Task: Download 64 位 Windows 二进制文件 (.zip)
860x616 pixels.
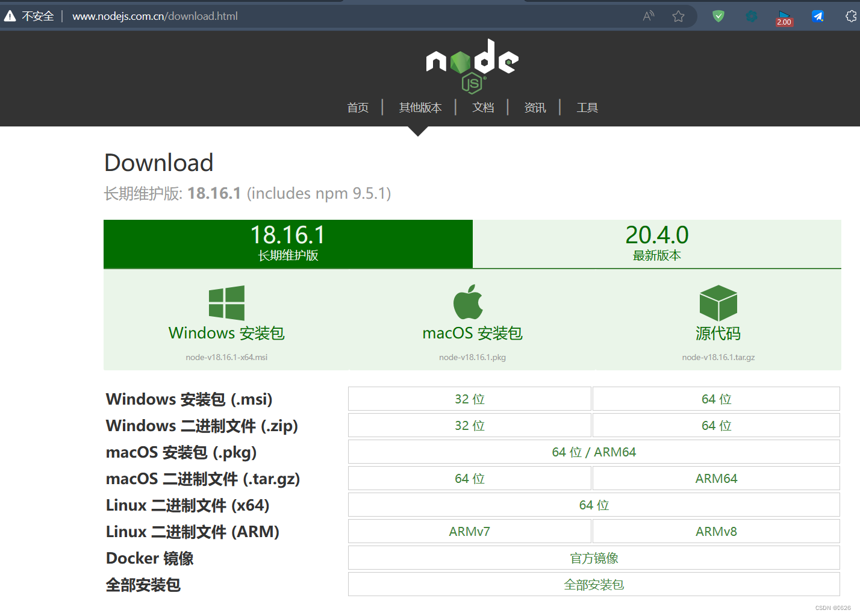Action: (717, 425)
